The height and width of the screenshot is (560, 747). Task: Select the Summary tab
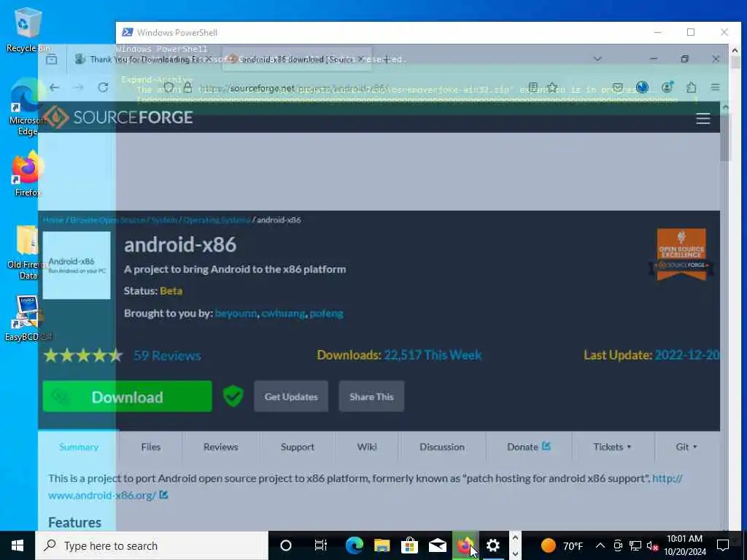pyautogui.click(x=79, y=447)
